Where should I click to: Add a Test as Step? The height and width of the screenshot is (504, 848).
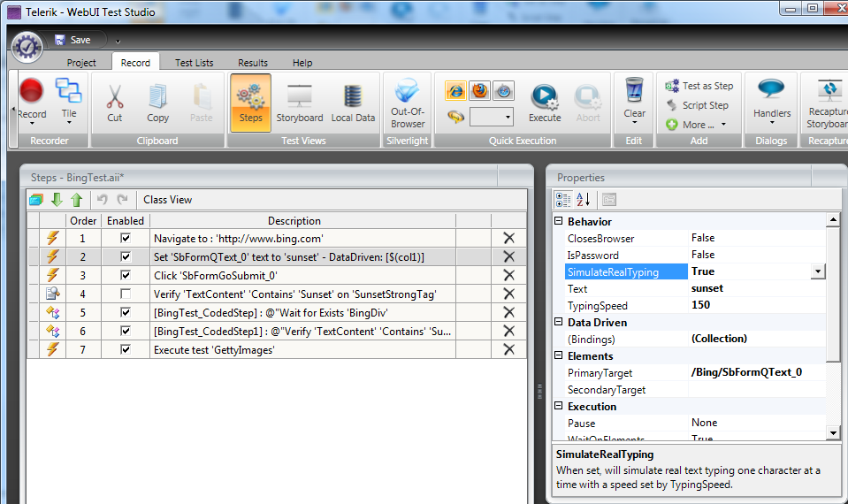coord(699,86)
